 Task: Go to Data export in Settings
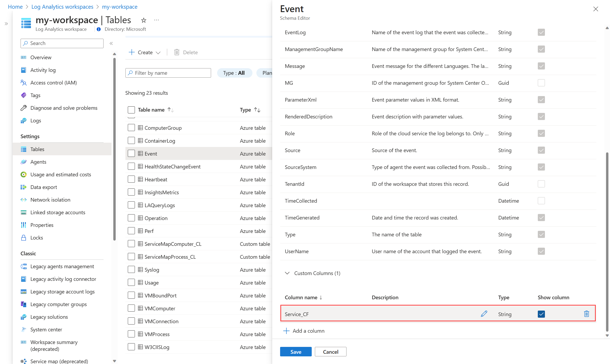coord(43,187)
